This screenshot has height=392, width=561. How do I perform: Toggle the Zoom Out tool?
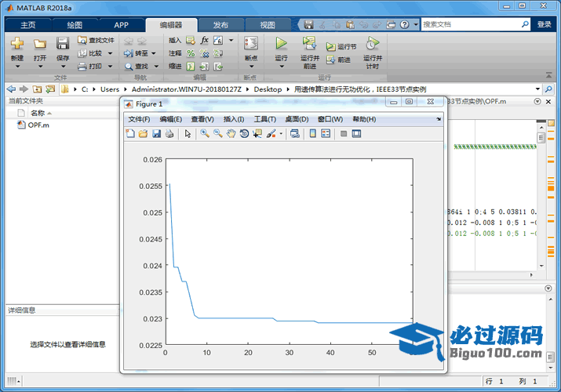click(218, 134)
